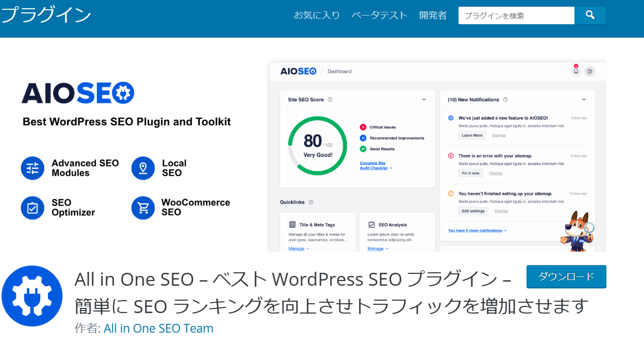Viewport: 644px width, 361px height.
Task: Click the large AIOSEO banner logo
Action: coord(78,93)
